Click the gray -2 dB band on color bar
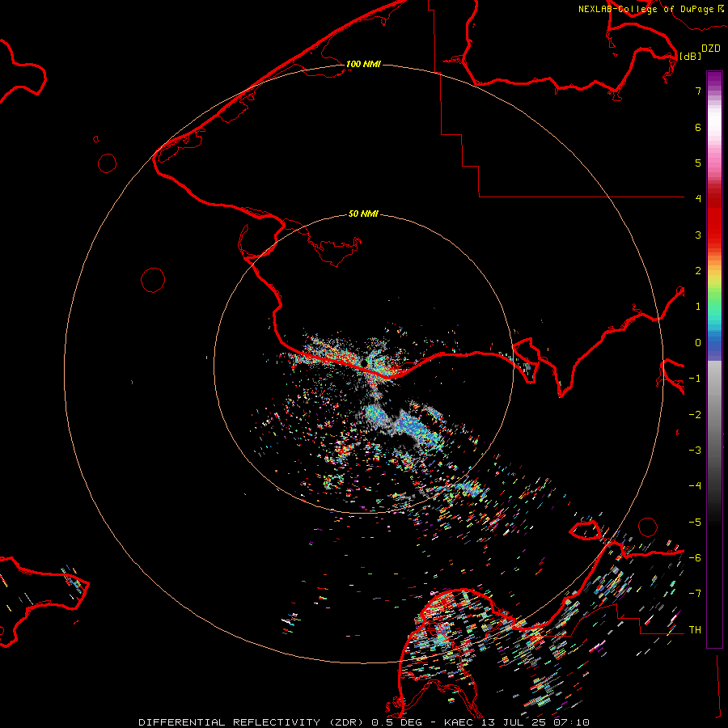 click(714, 415)
